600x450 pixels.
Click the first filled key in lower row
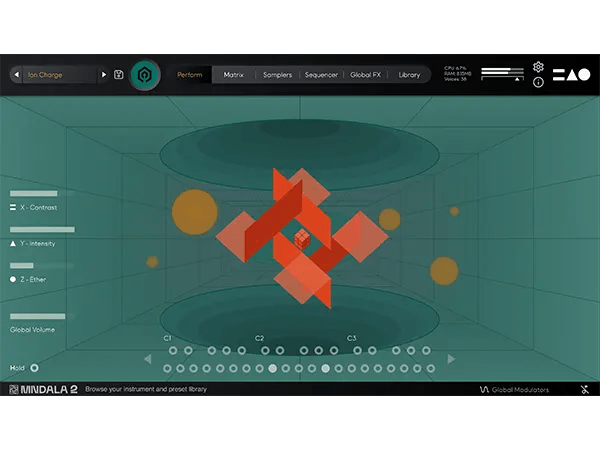tap(272, 368)
